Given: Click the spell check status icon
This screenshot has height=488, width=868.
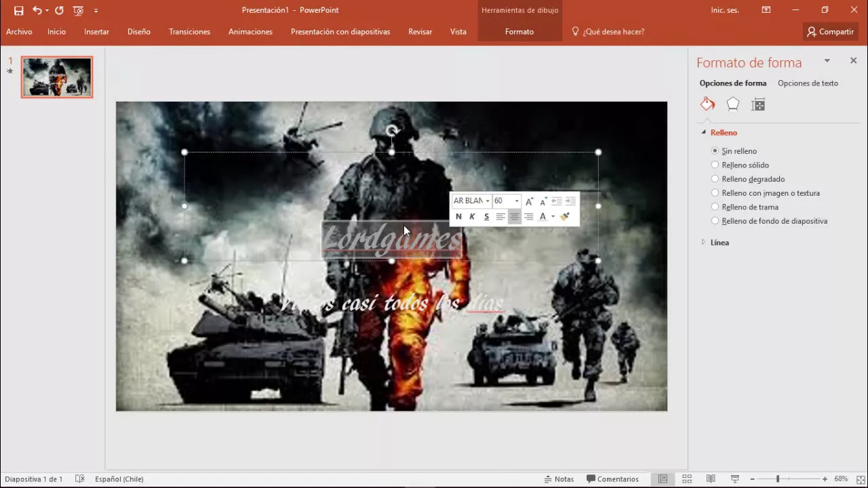Looking at the screenshot, I should [x=79, y=479].
